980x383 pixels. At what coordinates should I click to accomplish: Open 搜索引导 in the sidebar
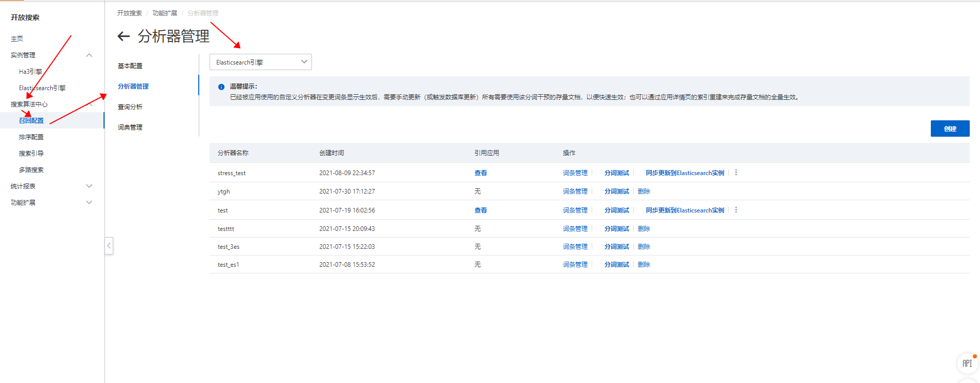pos(31,154)
